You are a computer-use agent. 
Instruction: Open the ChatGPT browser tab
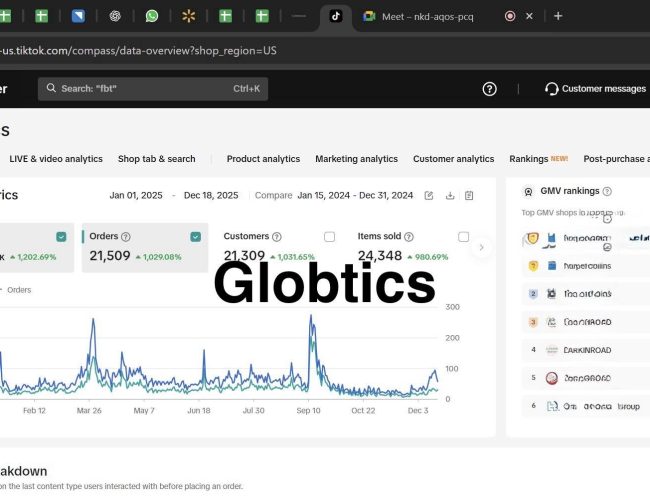(x=115, y=16)
